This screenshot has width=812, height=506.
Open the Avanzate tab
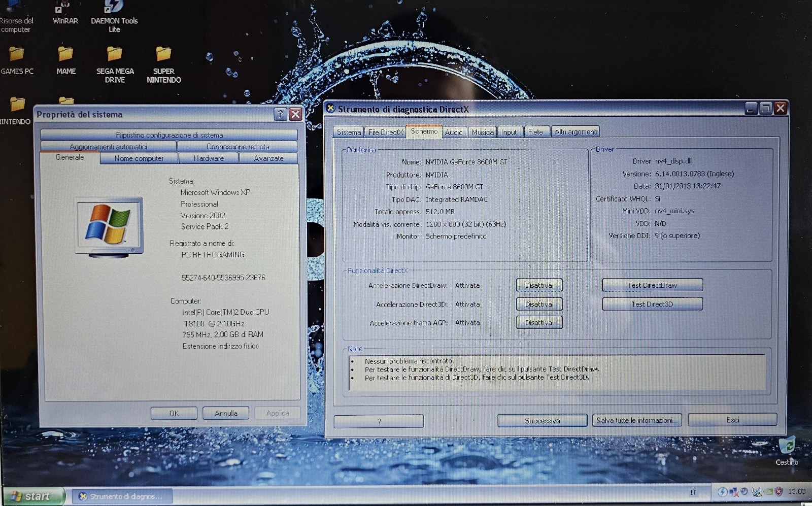coord(268,158)
